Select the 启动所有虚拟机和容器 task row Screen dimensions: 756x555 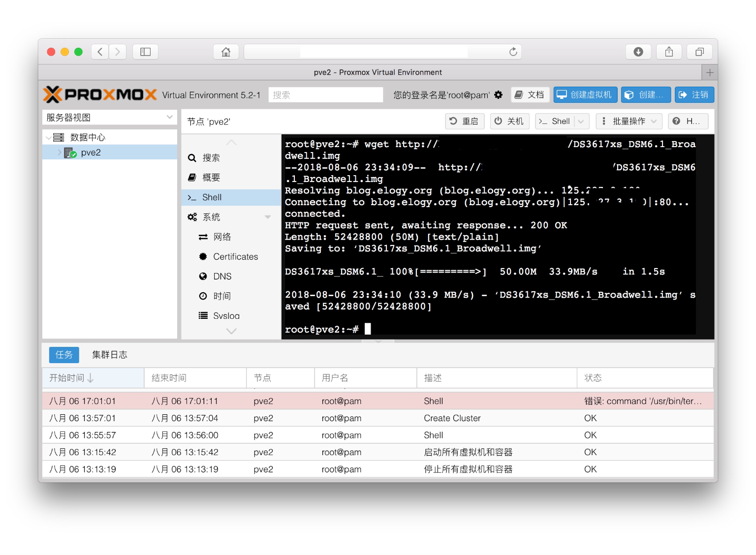pos(378,452)
